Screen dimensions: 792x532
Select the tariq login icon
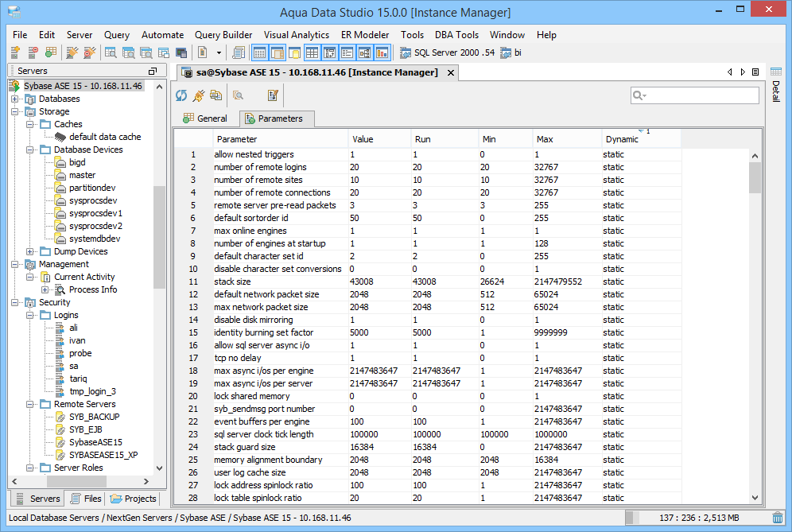pyautogui.click(x=60, y=379)
